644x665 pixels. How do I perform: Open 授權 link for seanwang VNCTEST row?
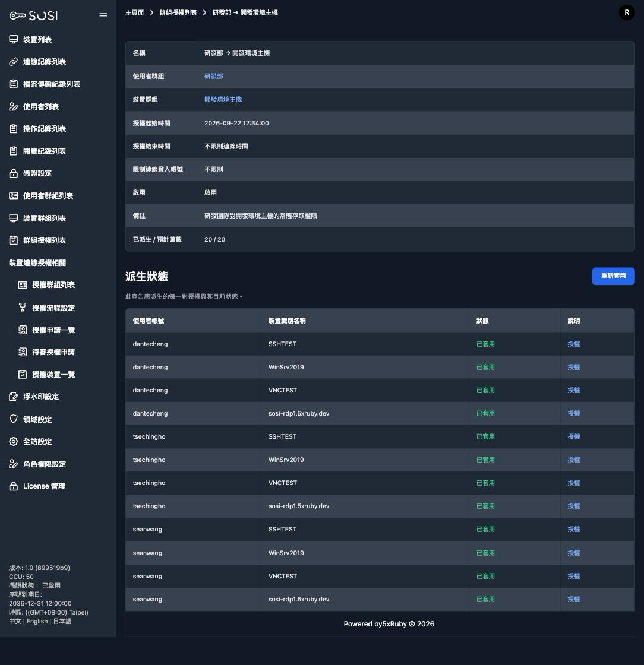[573, 576]
